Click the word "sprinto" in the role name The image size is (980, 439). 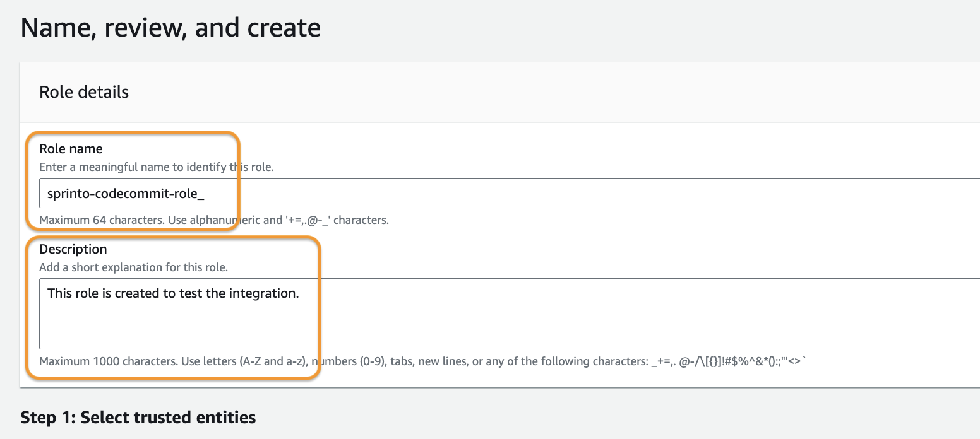tap(66, 194)
